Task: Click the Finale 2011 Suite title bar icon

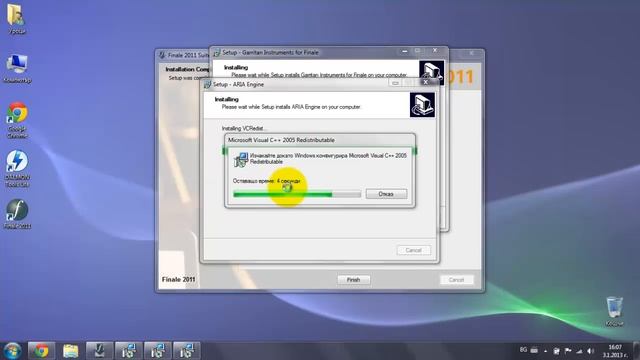Action: click(x=162, y=55)
